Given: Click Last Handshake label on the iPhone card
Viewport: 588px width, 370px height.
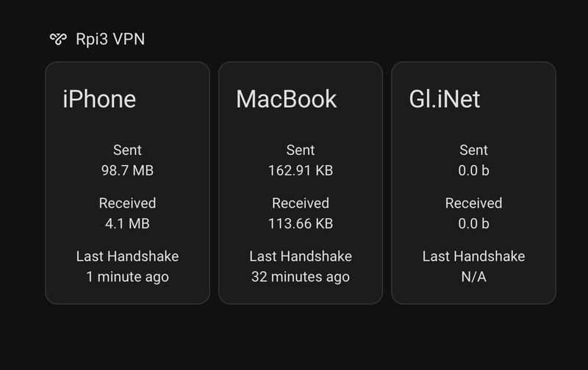Looking at the screenshot, I should click(127, 256).
